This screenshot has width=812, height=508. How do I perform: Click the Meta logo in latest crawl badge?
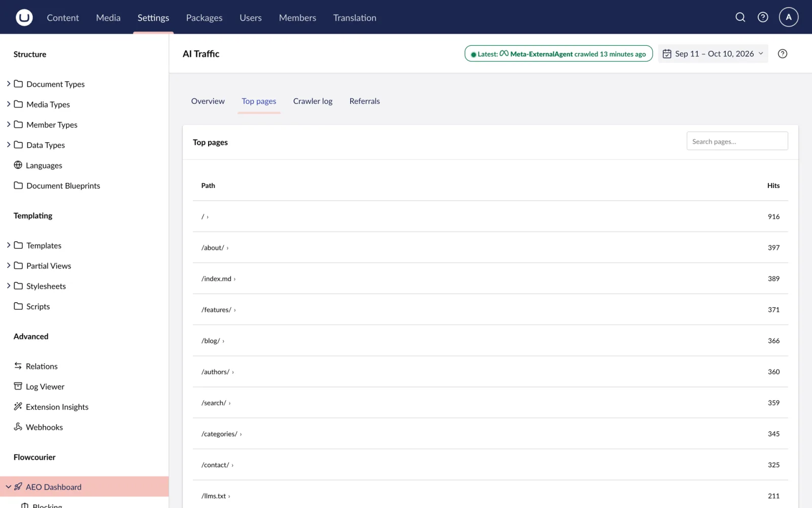coord(504,54)
